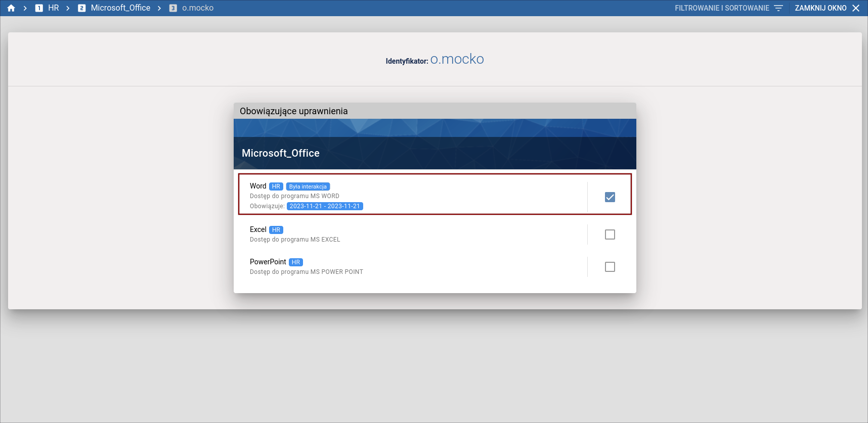
Task: Select the Excel permission title
Action: [x=258, y=229]
